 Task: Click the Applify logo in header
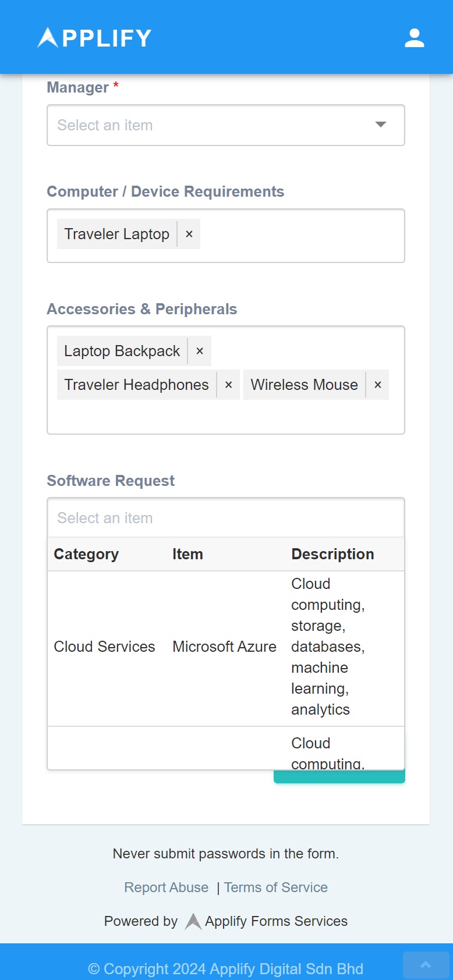pos(94,38)
